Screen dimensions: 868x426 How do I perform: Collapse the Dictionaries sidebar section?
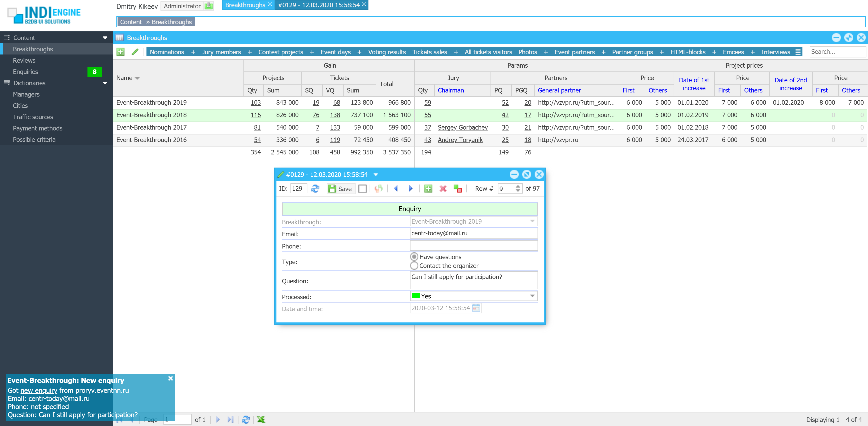pos(105,83)
